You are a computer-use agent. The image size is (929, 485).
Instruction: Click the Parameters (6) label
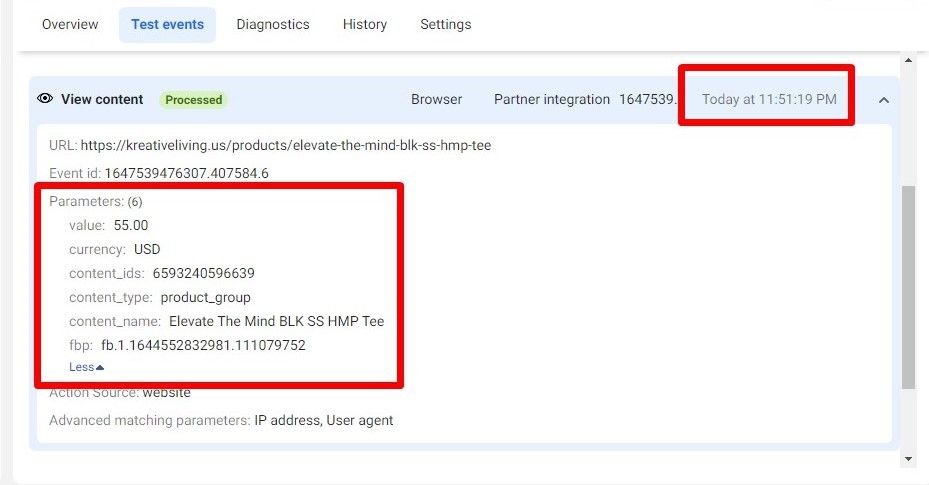pyautogui.click(x=95, y=201)
